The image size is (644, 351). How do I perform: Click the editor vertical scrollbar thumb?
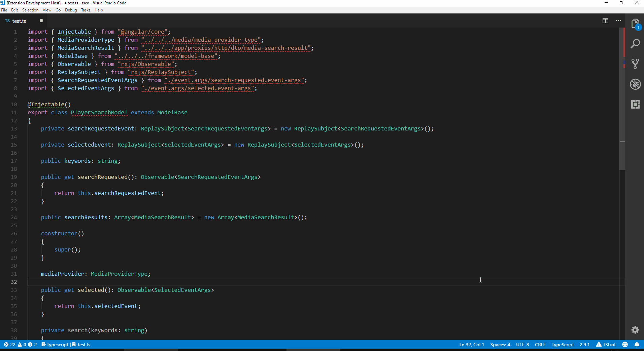[622, 99]
